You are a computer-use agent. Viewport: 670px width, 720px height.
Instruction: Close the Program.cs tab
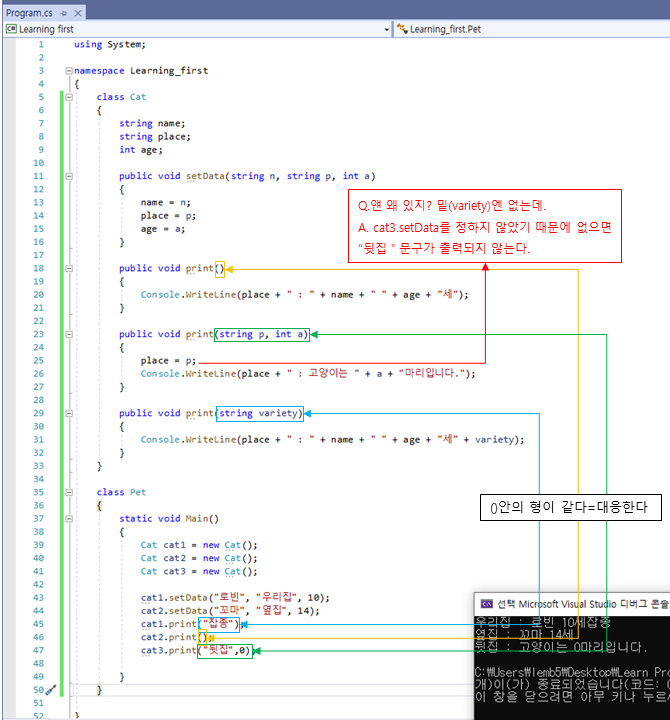pyautogui.click(x=78, y=13)
